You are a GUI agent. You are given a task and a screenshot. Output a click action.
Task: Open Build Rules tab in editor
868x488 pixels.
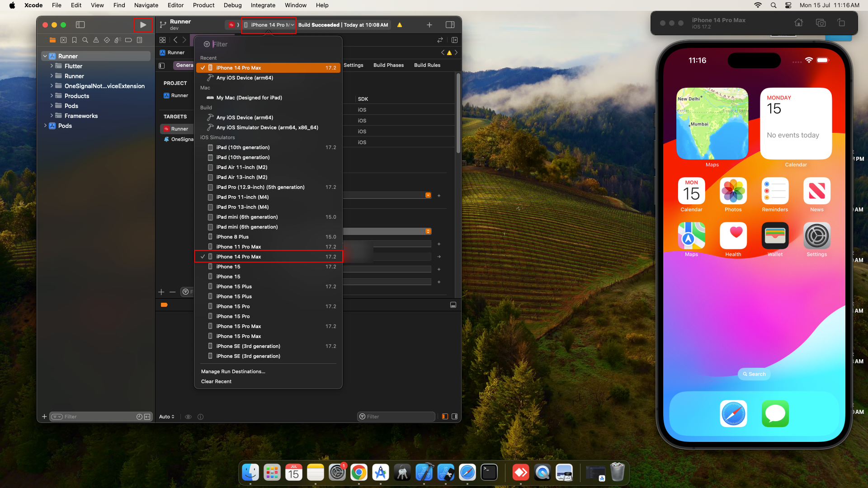427,65
